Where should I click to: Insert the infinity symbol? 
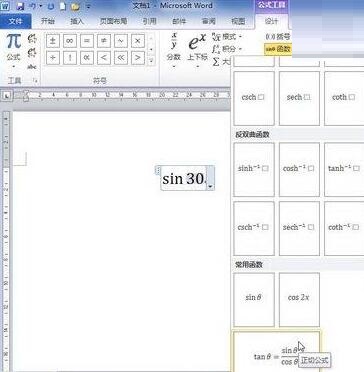tap(69, 41)
